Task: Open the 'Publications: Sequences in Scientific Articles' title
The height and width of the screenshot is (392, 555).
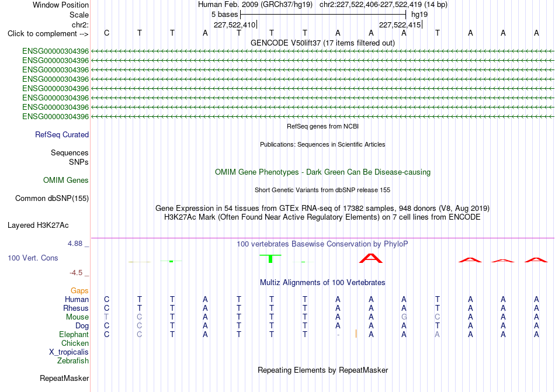Action: (322, 144)
